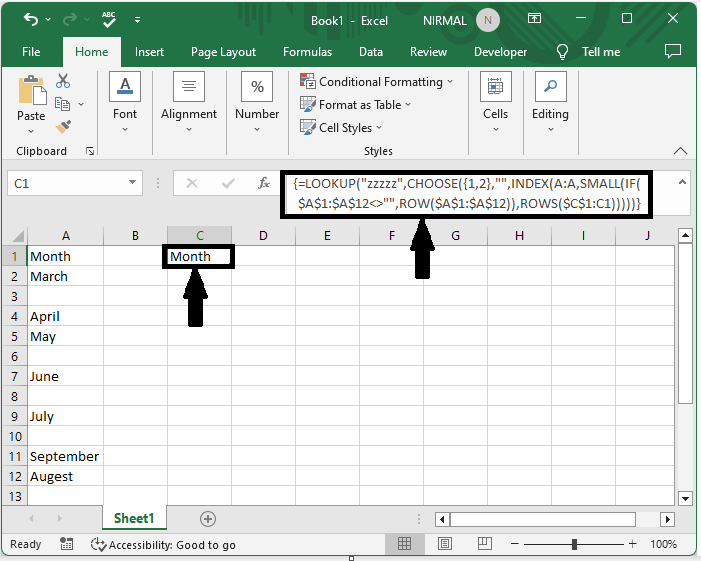Open the Name Box dropdown arrow
Screen dimensions: 701x561
(x=133, y=182)
